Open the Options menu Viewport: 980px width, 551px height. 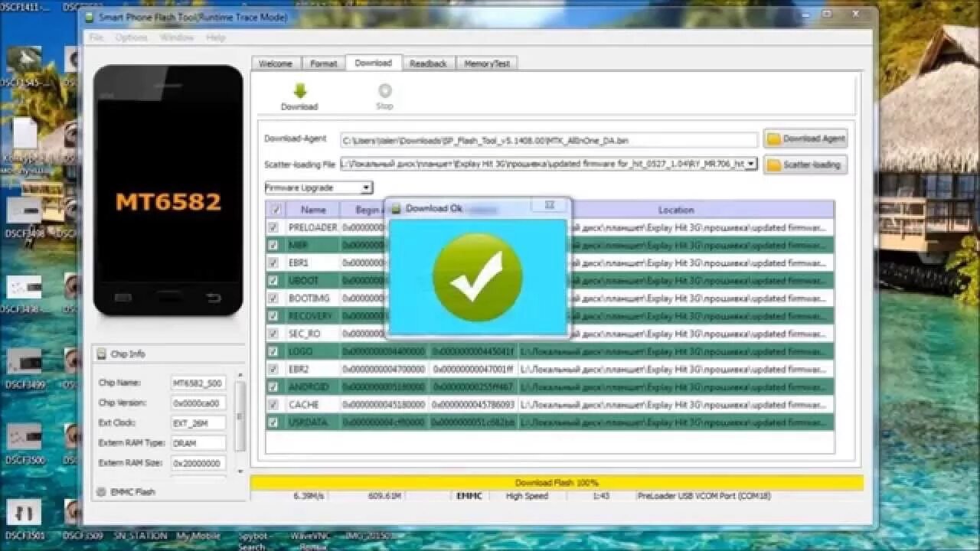point(132,37)
